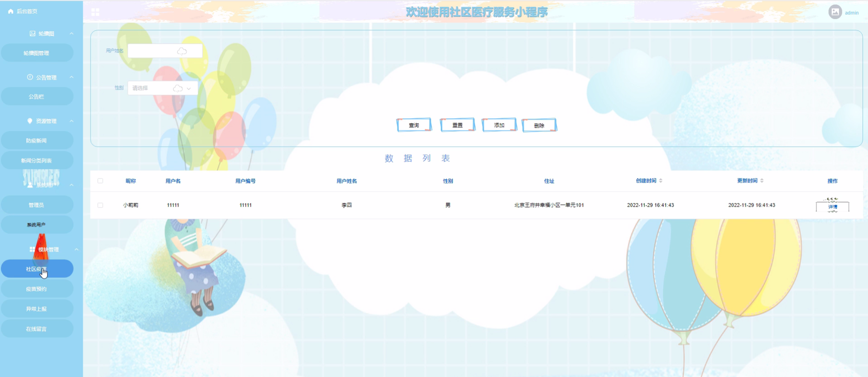Tick the checkbox for the 小莉莉 row
The image size is (868, 377).
[x=100, y=205]
